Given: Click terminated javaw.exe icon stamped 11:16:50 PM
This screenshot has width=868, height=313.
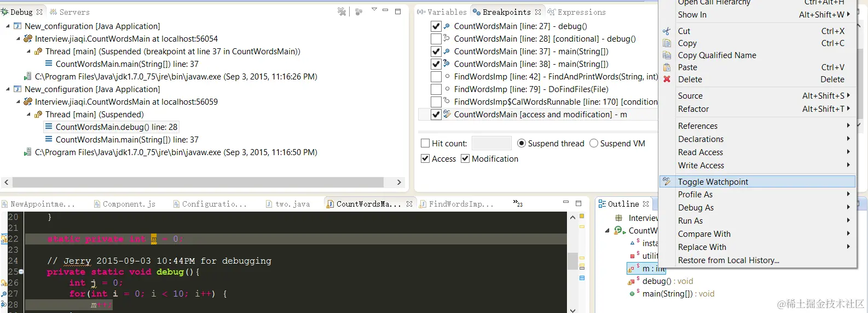Looking at the screenshot, I should [x=28, y=152].
